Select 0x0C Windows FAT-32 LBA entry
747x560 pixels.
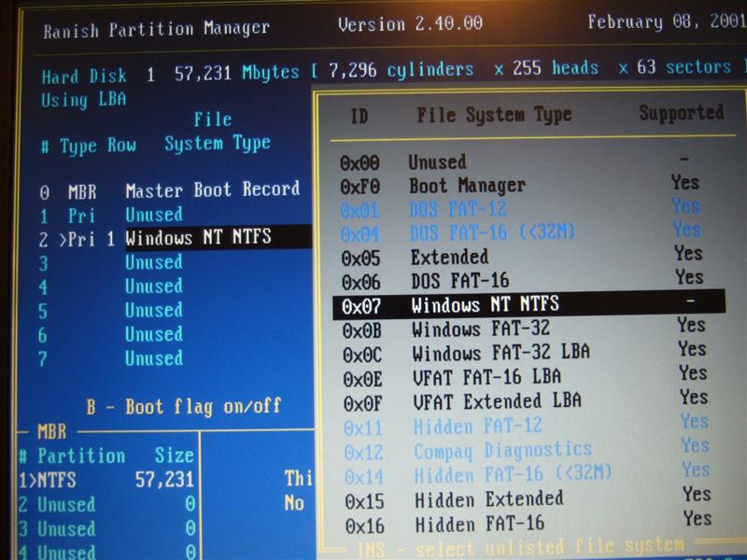(525, 353)
